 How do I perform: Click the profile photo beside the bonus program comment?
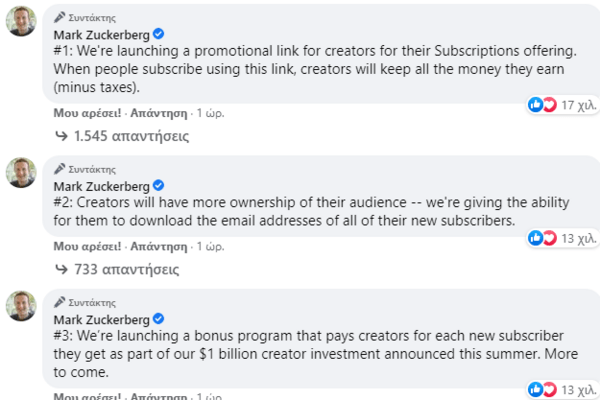coord(22,305)
